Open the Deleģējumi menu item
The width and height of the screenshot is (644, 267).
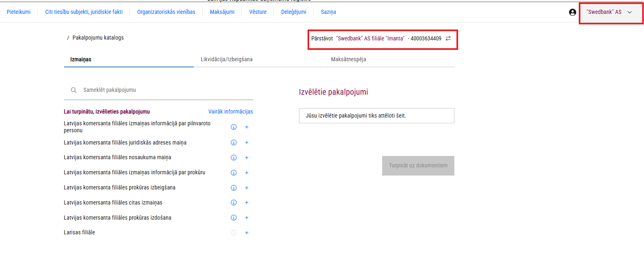(293, 12)
